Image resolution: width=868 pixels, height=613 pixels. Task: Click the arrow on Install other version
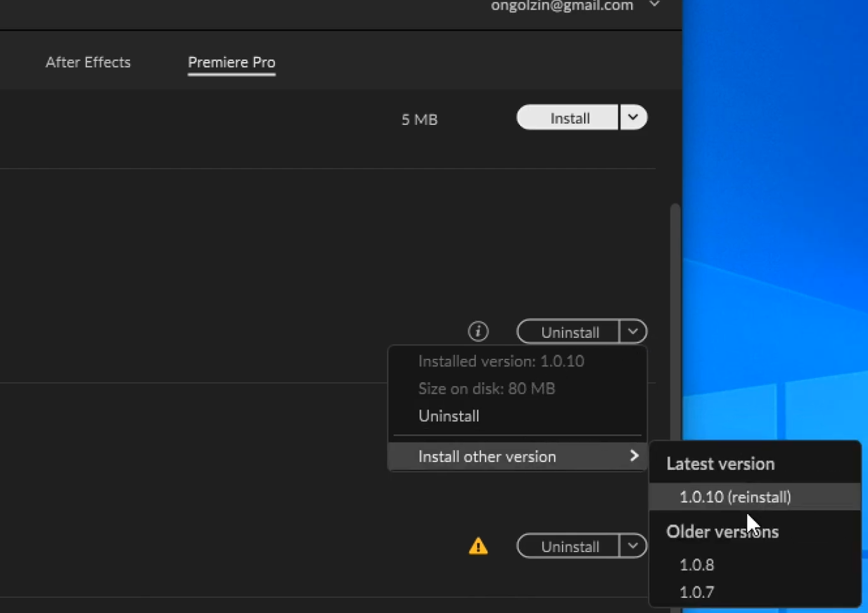click(634, 456)
